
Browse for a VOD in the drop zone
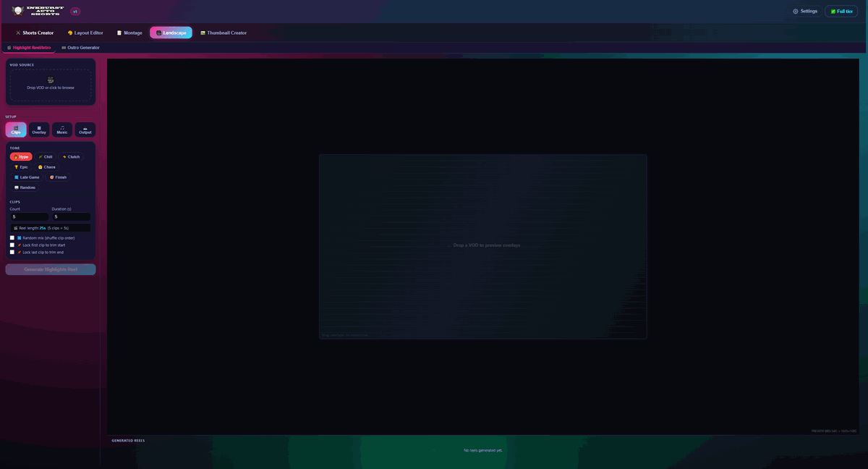[51, 85]
